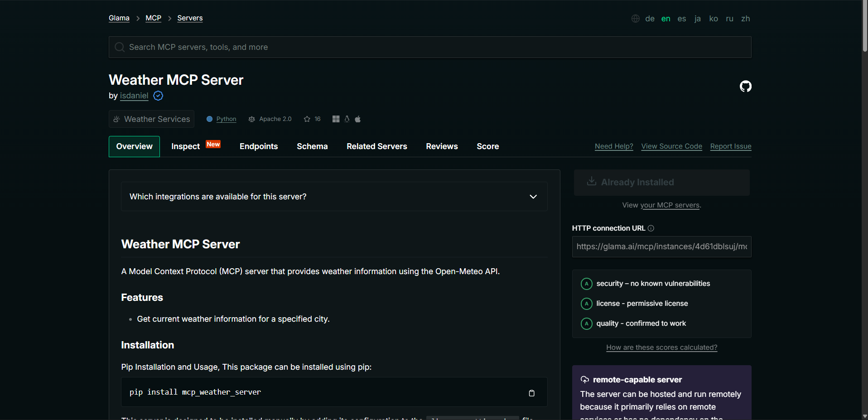The height and width of the screenshot is (420, 868).
Task: Click the Apple platform icon
Action: pos(357,119)
